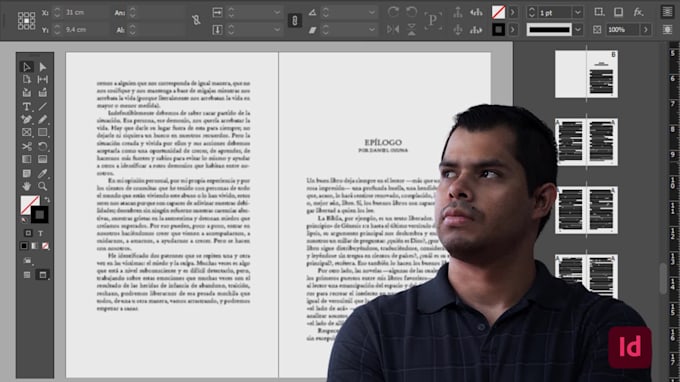Click the Rotate 90° clockwise icon
The height and width of the screenshot is (382, 680).
click(x=393, y=12)
